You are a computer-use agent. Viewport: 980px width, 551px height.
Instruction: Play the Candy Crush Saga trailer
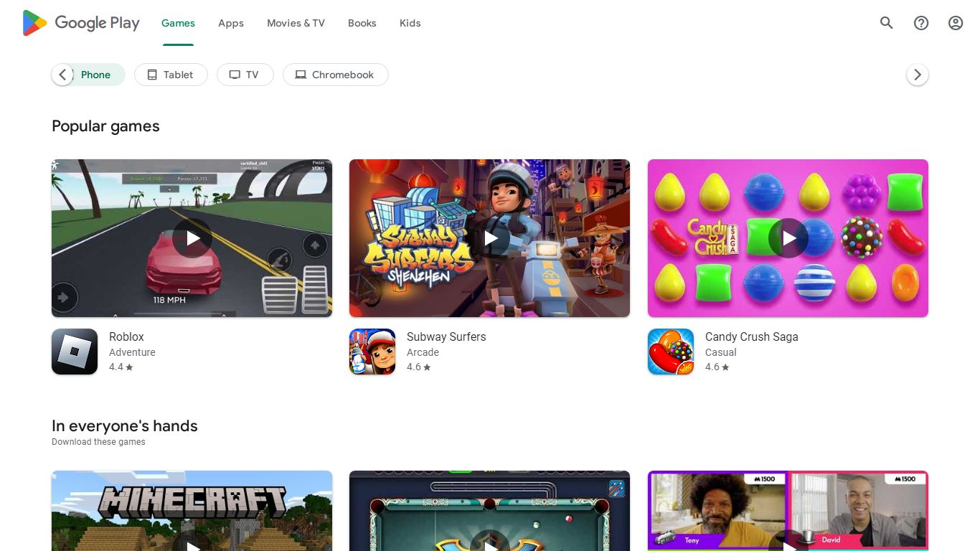pyautogui.click(x=788, y=238)
